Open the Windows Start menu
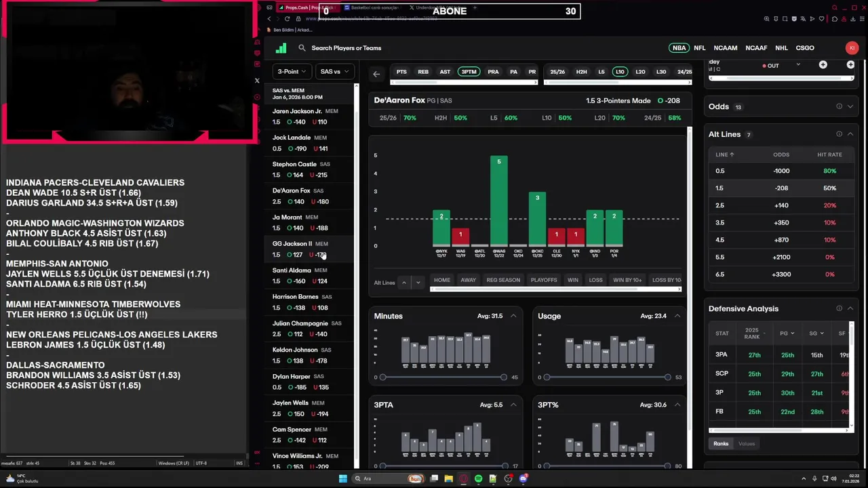Image resolution: width=868 pixels, height=488 pixels. [343, 479]
